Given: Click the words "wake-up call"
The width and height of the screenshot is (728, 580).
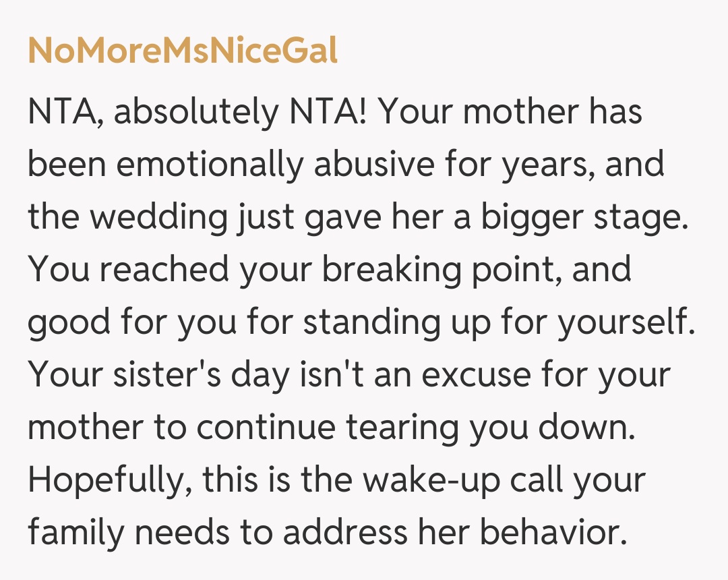Looking at the screenshot, I should (473, 480).
